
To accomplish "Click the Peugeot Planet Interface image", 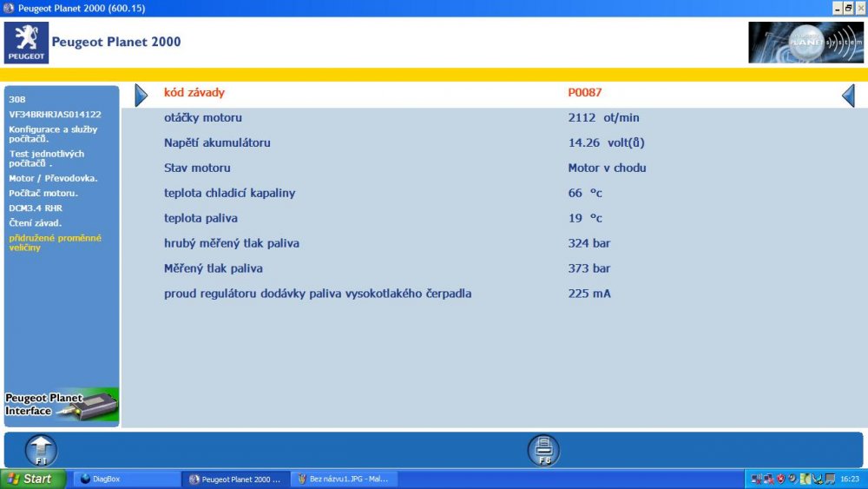I will 62,406.
